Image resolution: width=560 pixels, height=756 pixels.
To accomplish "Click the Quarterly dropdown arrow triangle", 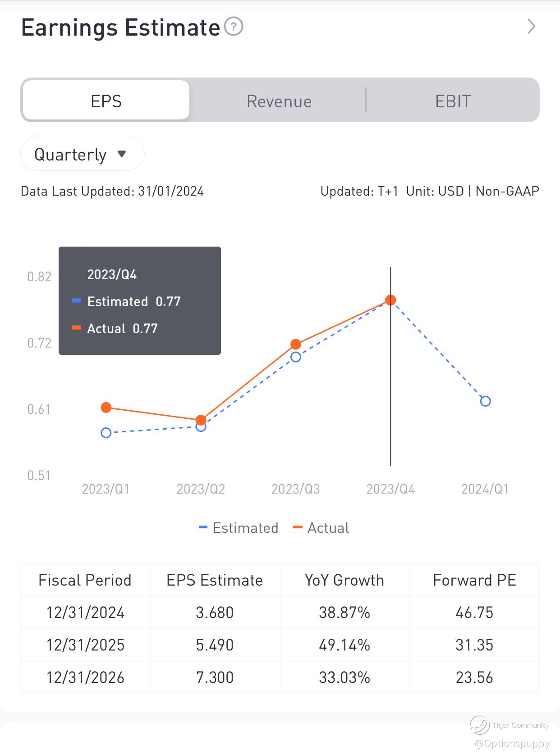I will click(x=121, y=154).
